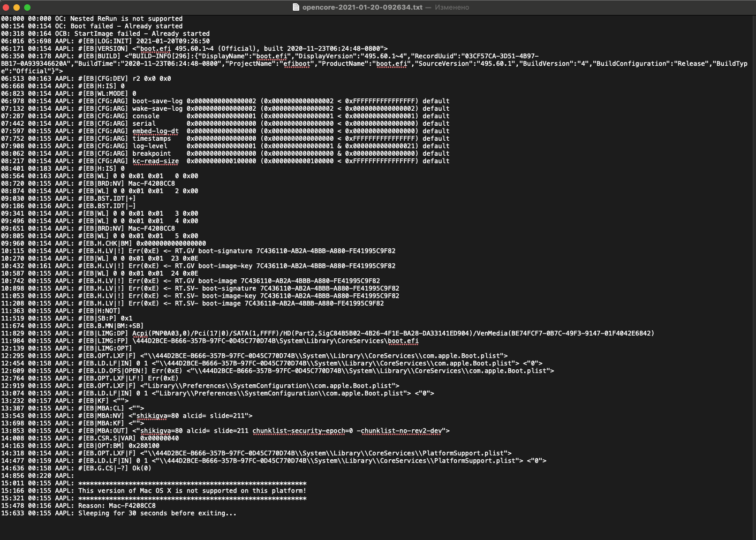Click the 'embed-log-dt' CFG:ARG line

coord(225,131)
